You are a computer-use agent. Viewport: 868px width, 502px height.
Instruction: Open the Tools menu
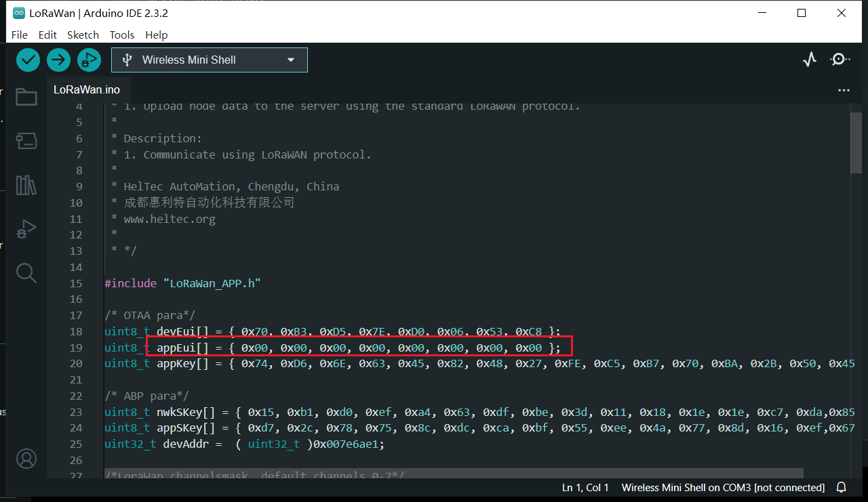click(x=122, y=35)
